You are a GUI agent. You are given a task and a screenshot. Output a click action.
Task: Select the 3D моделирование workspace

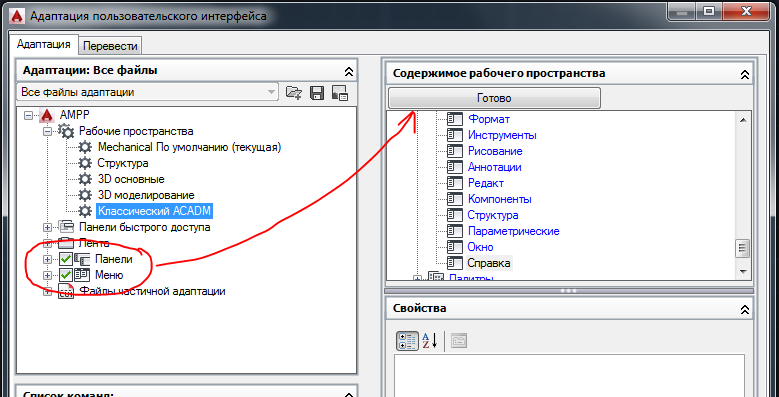pos(146,195)
